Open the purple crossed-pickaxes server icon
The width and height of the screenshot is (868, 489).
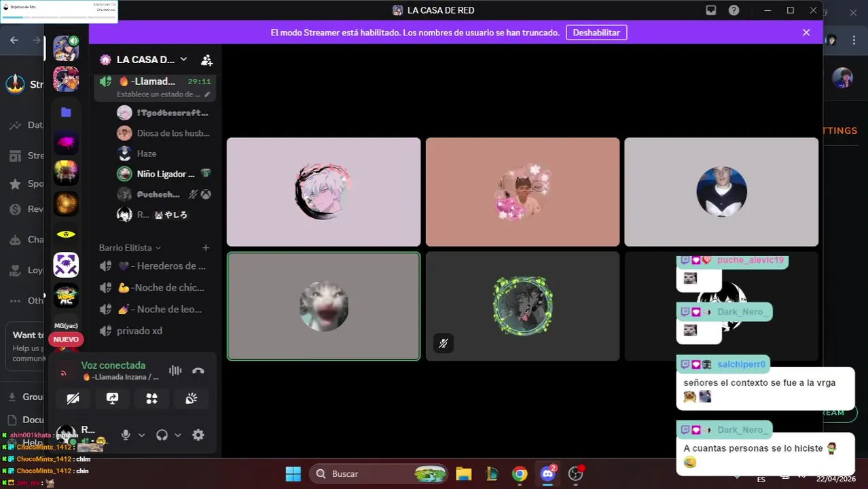point(66,265)
